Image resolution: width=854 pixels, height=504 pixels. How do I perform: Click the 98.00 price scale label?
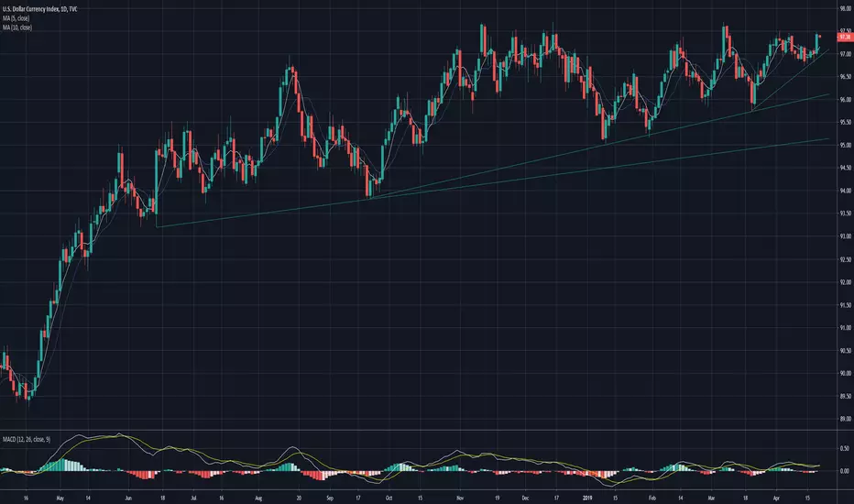846,8
